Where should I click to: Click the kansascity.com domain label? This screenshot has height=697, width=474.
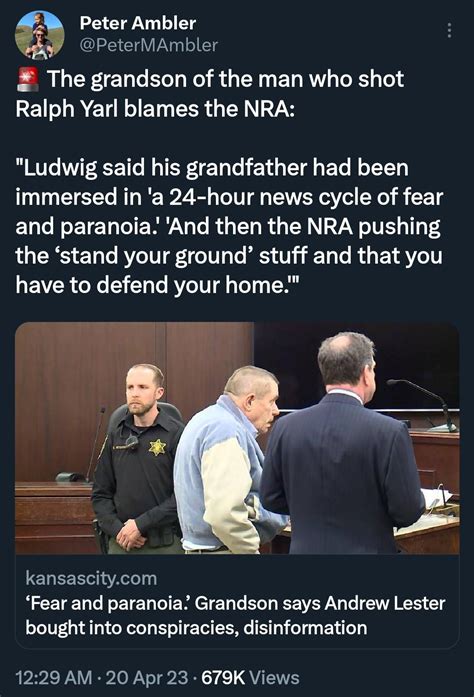91,578
